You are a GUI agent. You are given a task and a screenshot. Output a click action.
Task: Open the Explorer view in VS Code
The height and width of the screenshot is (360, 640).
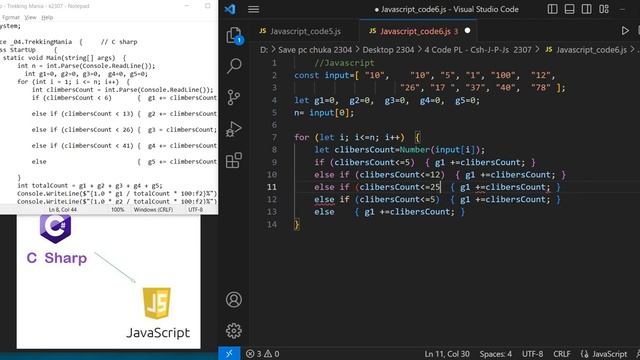point(234,36)
